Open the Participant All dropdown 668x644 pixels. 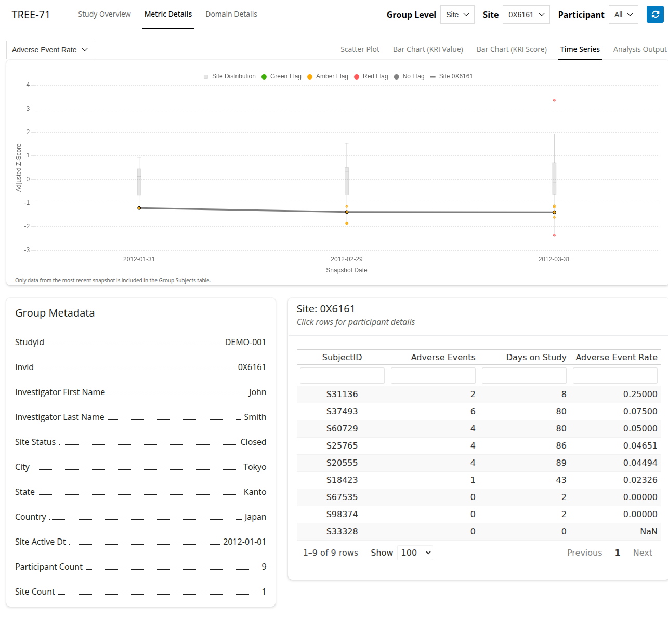(623, 15)
